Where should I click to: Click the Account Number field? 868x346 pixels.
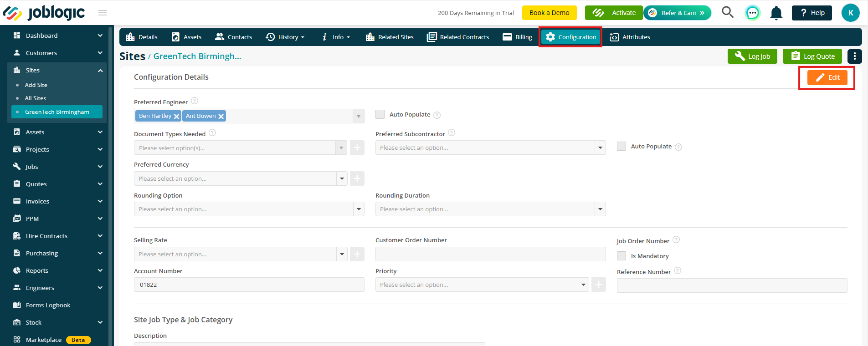[249, 285]
